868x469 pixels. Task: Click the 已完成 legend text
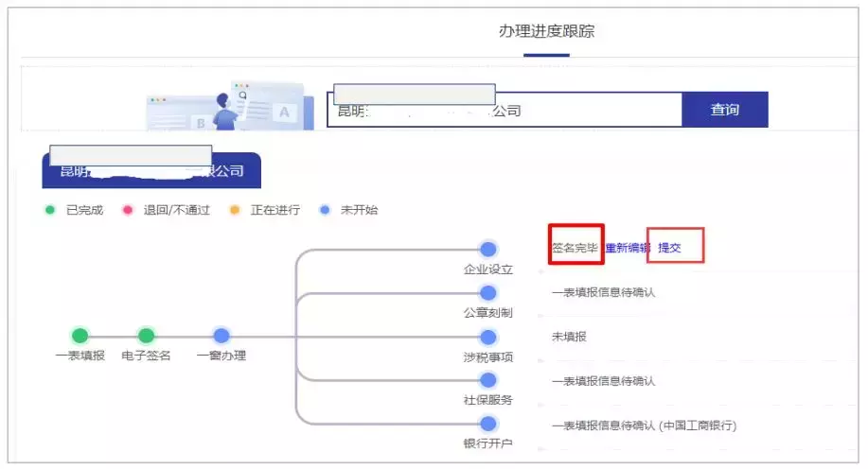tap(84, 210)
